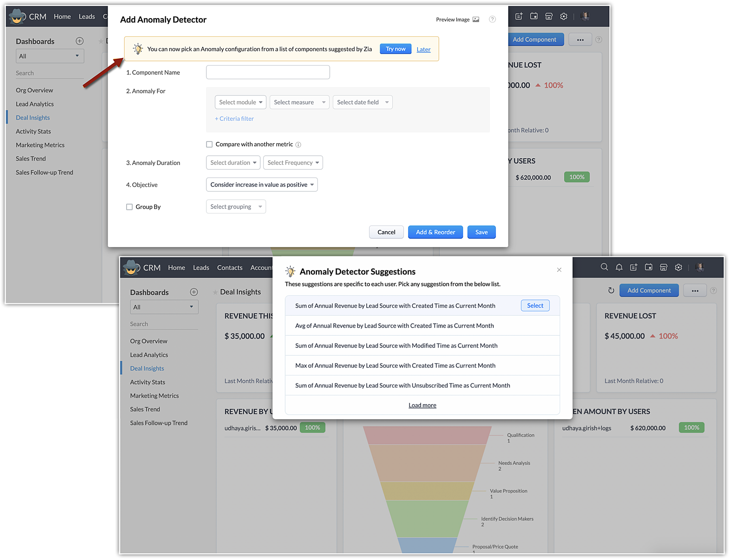Click the Component Name text field
The width and height of the screenshot is (730, 560).
(x=268, y=72)
